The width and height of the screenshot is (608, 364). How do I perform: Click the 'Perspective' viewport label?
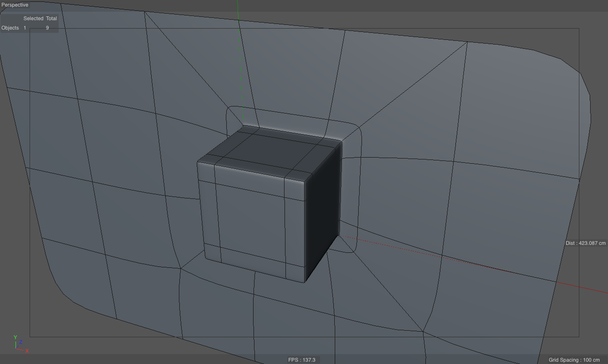tap(15, 5)
